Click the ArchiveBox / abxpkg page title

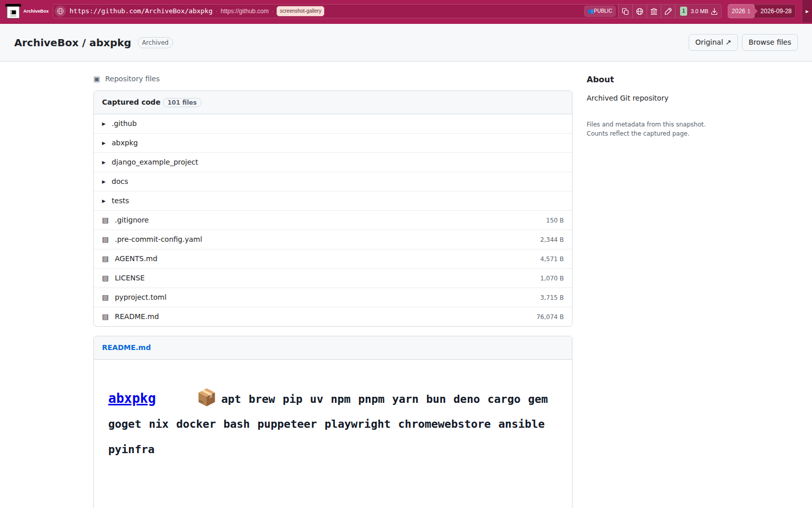pos(73,43)
